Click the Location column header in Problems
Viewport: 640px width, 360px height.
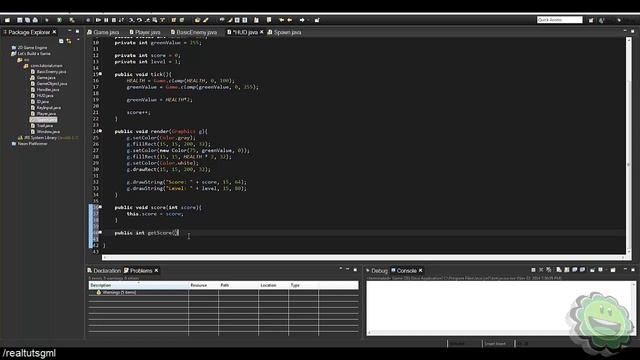[273, 285]
